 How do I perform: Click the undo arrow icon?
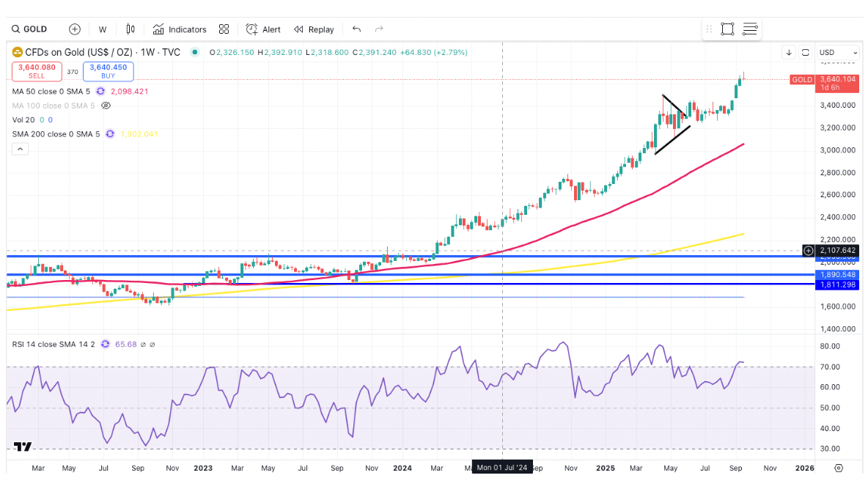(x=356, y=29)
